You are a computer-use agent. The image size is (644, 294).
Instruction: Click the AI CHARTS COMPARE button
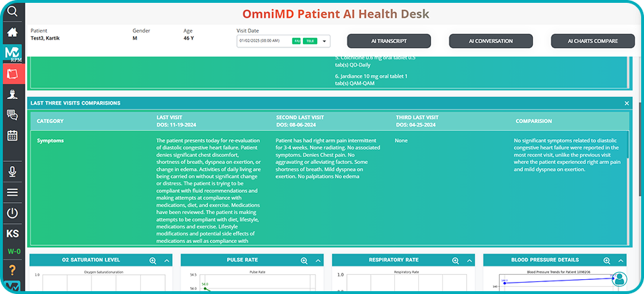592,41
